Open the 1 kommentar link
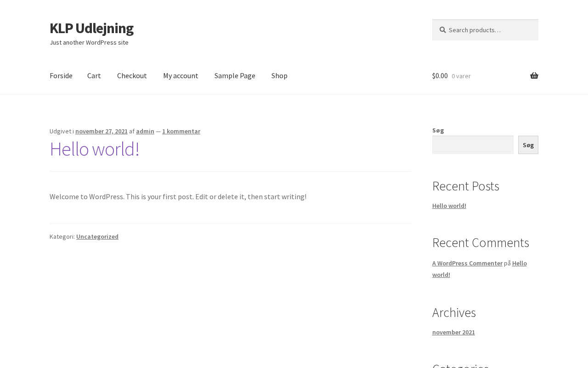Viewport: 588px width, 368px height. click(181, 131)
